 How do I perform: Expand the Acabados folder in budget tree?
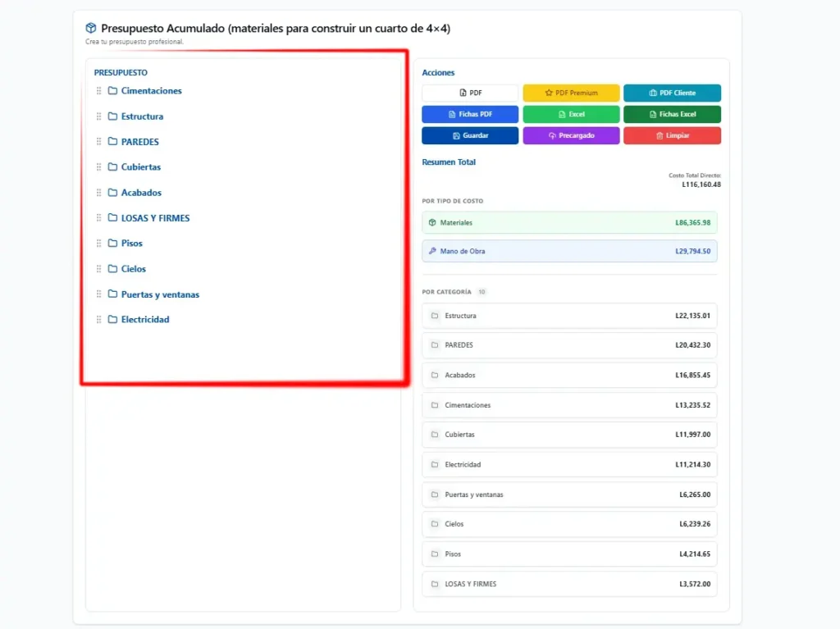[141, 193]
